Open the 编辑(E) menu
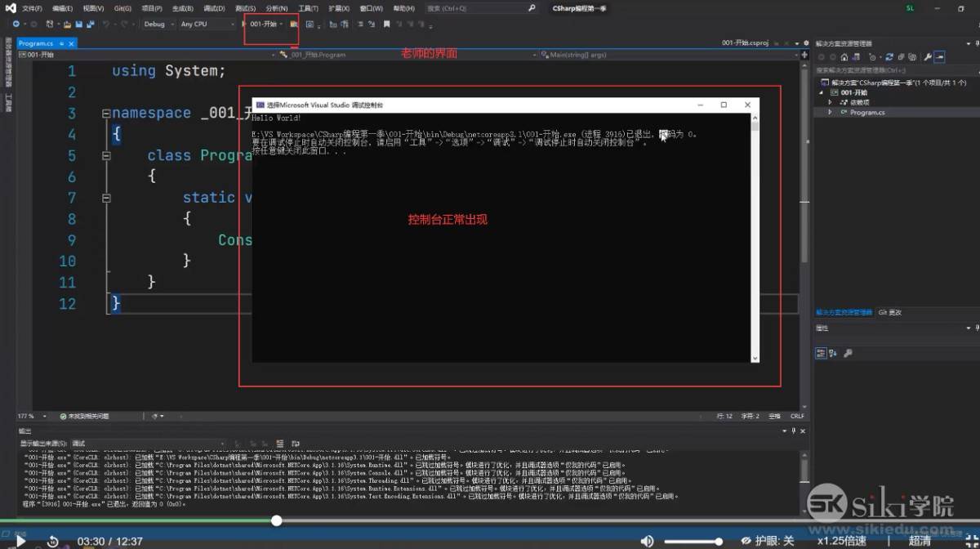 pyautogui.click(x=63, y=8)
